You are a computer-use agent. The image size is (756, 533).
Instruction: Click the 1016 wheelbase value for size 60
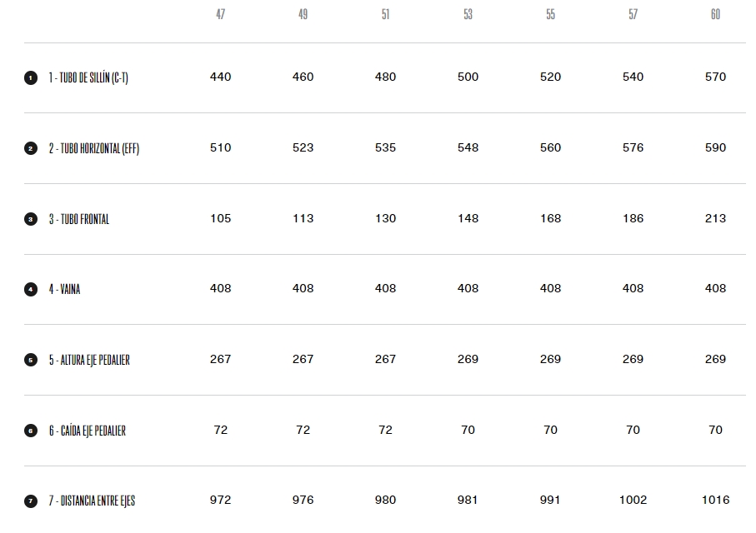pos(715,501)
